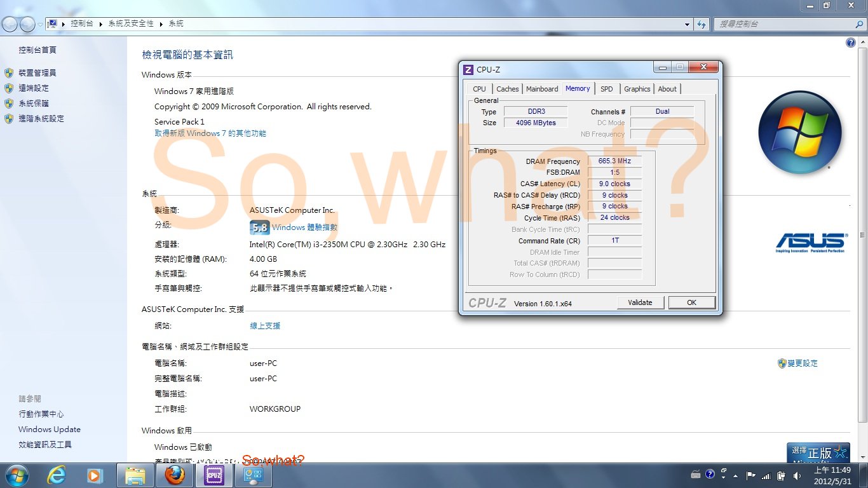Open Remote settings (遠端設定) link
This screenshot has height=488, width=868.
coord(34,88)
